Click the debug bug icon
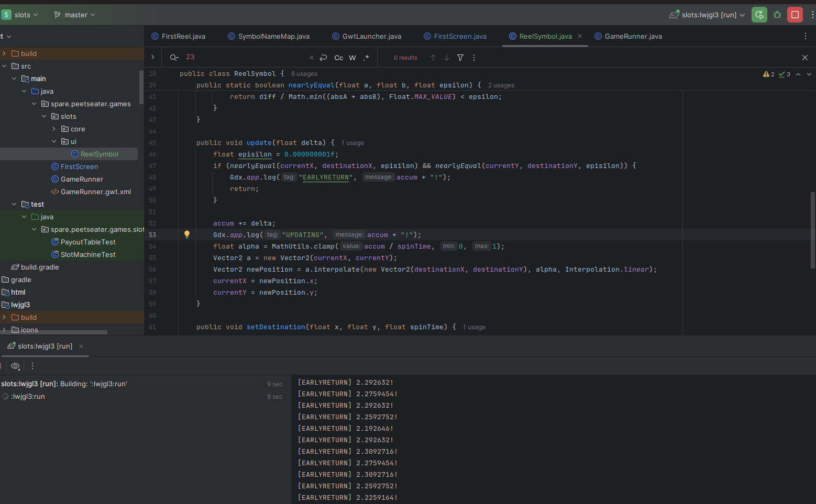816x504 pixels. point(777,15)
